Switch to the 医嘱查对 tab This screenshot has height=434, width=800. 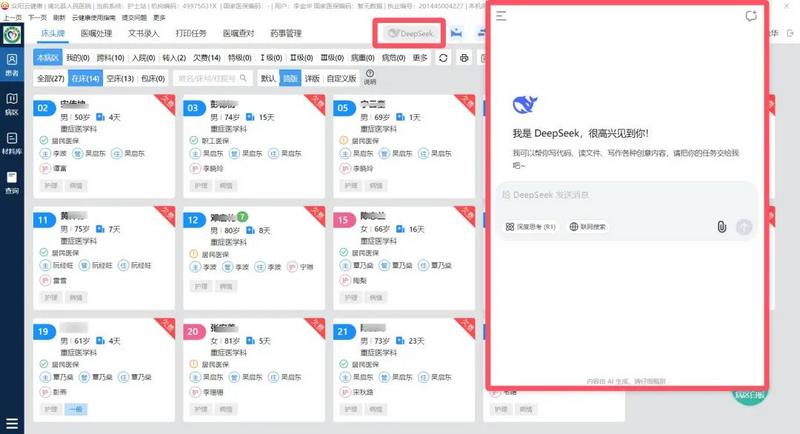[238, 34]
